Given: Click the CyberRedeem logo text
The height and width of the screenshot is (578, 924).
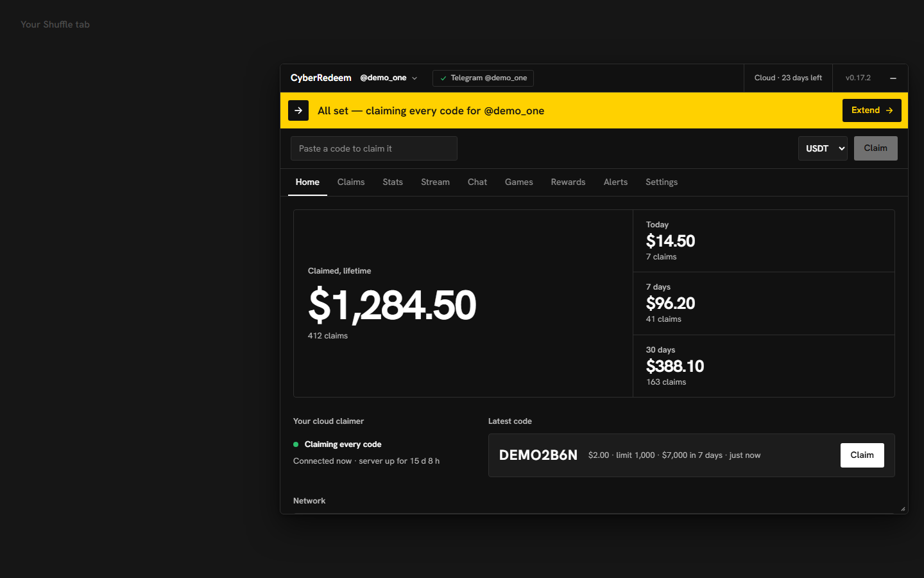Looking at the screenshot, I should point(321,78).
